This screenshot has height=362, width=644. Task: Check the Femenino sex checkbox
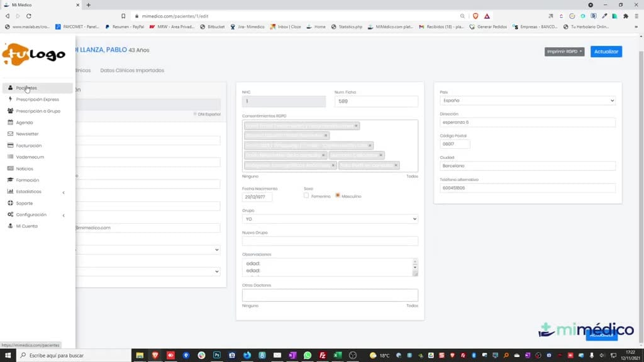(x=306, y=196)
